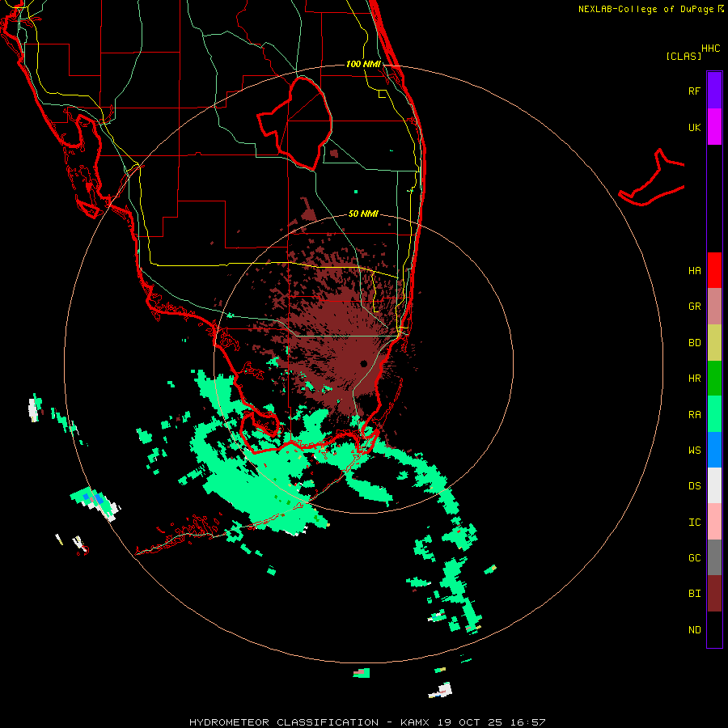Viewport: 728px width, 728px height.
Task: Click the ND black legend swatch
Action: tap(714, 629)
